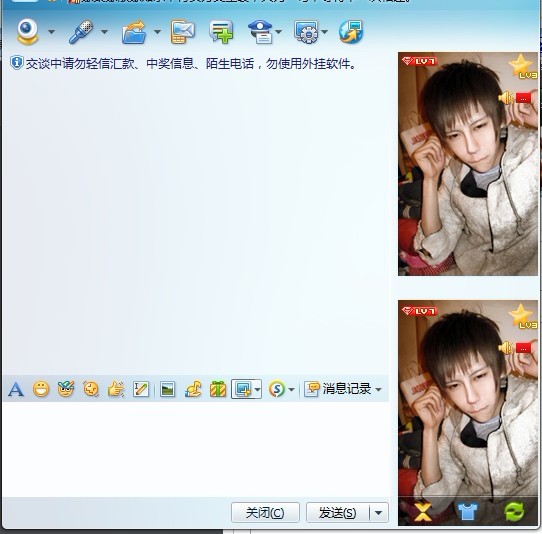542x534 pixels.
Task: Start a voice call with microphone icon
Action: [81, 32]
